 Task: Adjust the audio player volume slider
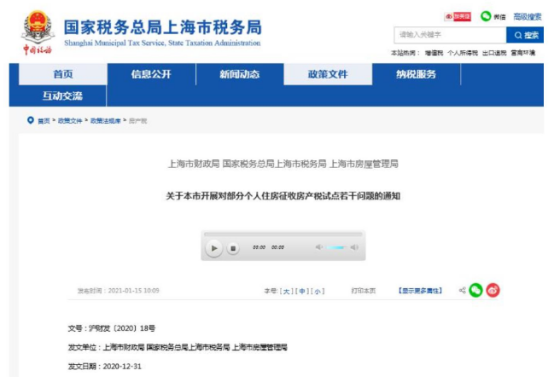[x=335, y=247]
